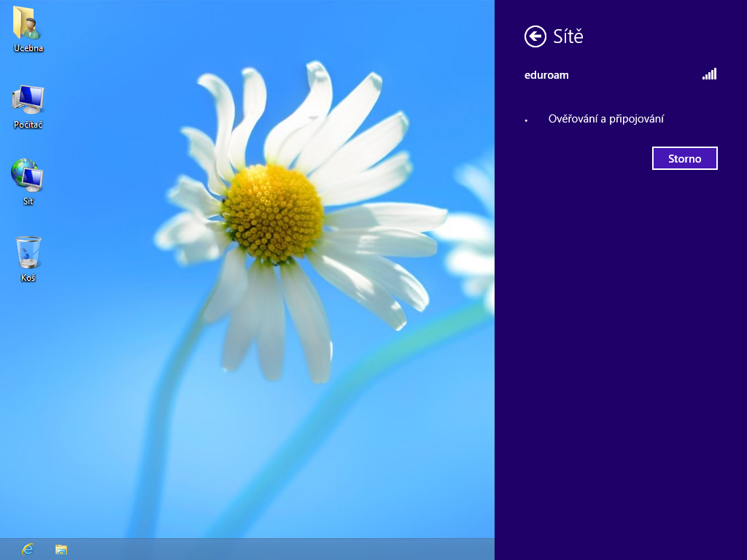Select the Koš recycle bin icon
This screenshot has height=560, width=747.
click(28, 259)
